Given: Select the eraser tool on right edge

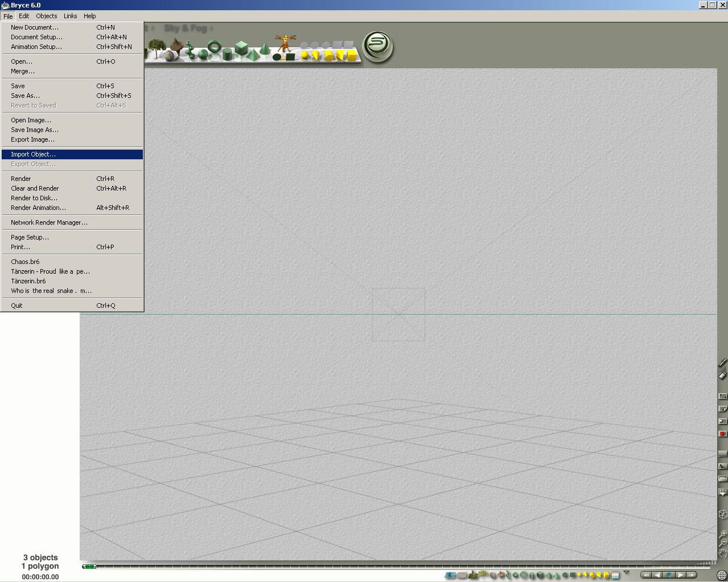Looking at the screenshot, I should tap(722, 375).
